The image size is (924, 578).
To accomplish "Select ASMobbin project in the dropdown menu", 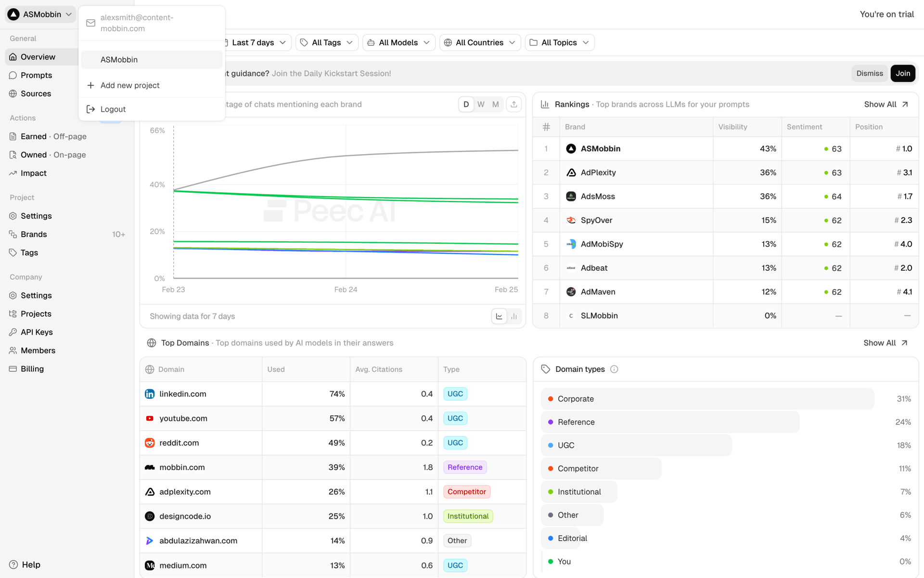I will click(152, 60).
